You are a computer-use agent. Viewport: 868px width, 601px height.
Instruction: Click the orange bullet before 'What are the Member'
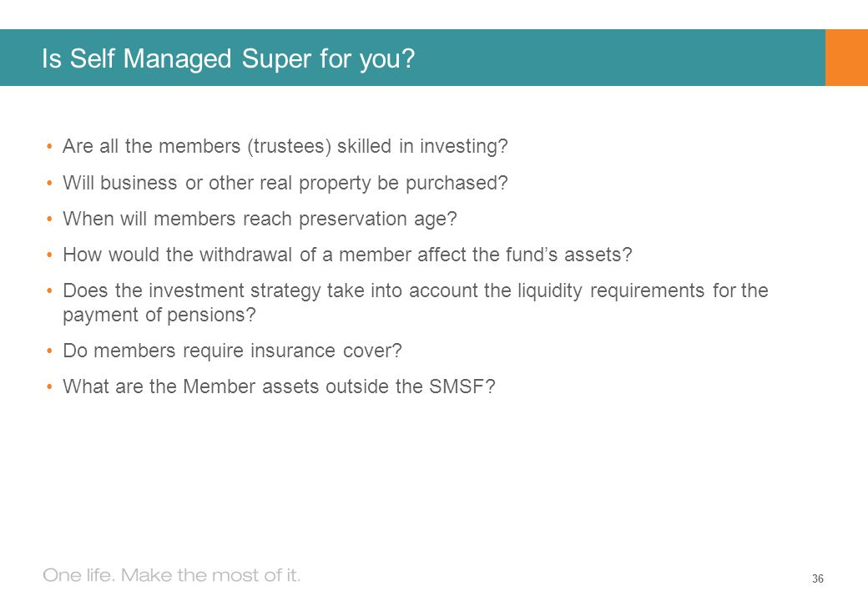click(x=50, y=386)
